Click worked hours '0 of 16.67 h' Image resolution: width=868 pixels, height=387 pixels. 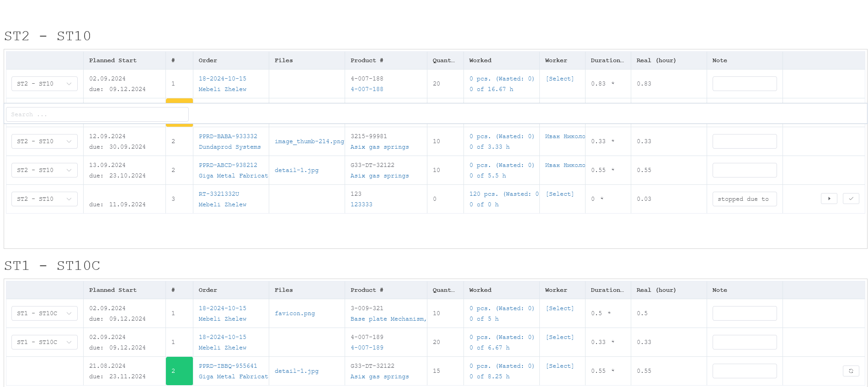point(491,89)
